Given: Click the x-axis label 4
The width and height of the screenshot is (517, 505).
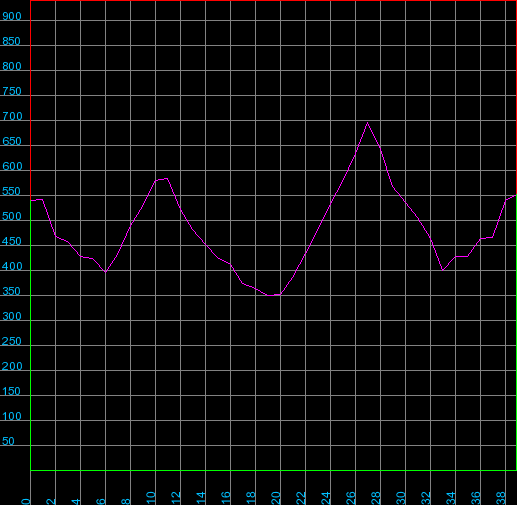Looking at the screenshot, I should click(x=76, y=501).
